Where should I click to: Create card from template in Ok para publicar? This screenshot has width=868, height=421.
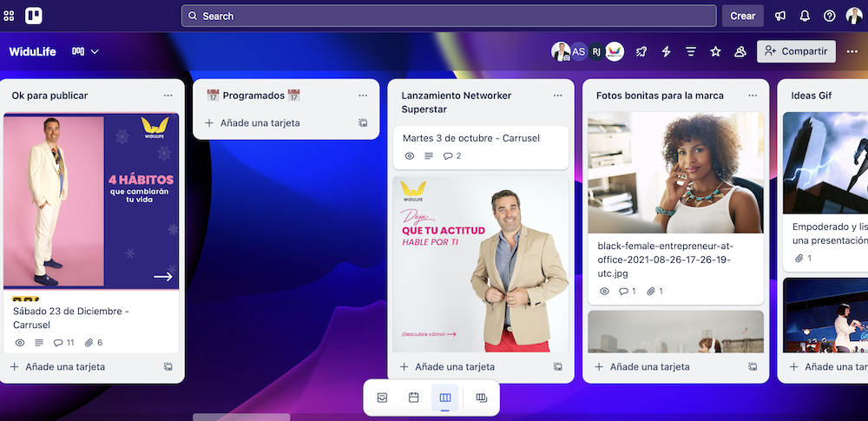[168, 366]
